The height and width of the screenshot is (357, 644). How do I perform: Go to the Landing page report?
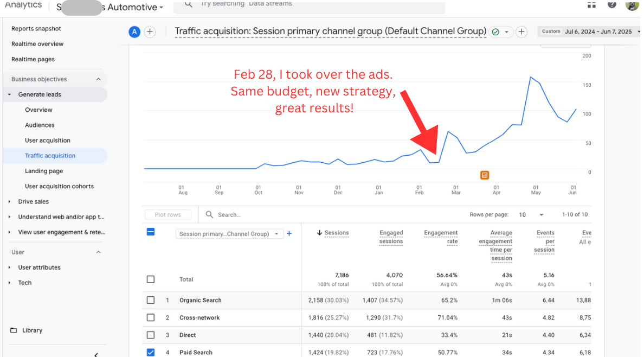click(x=44, y=171)
